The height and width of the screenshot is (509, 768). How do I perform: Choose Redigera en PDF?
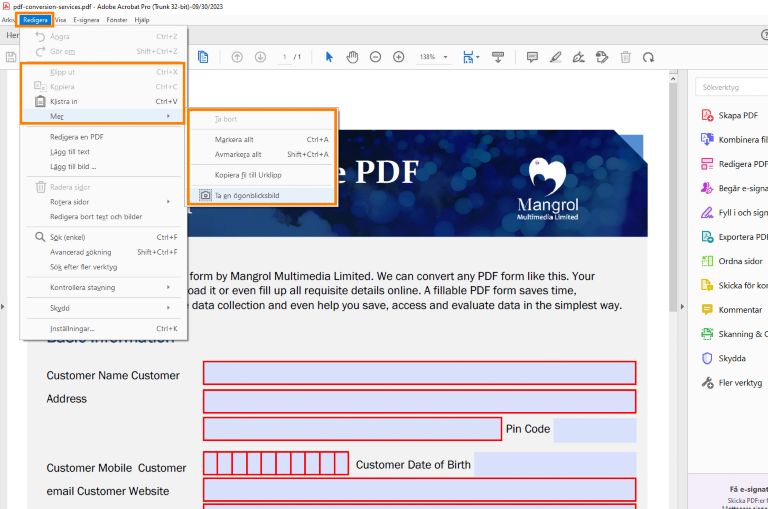click(x=103, y=137)
